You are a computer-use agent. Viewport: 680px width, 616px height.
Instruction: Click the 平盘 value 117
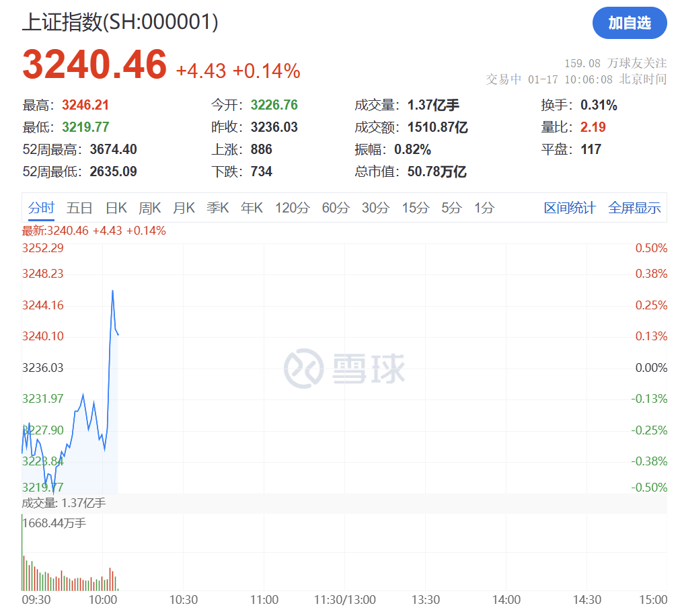[591, 149]
